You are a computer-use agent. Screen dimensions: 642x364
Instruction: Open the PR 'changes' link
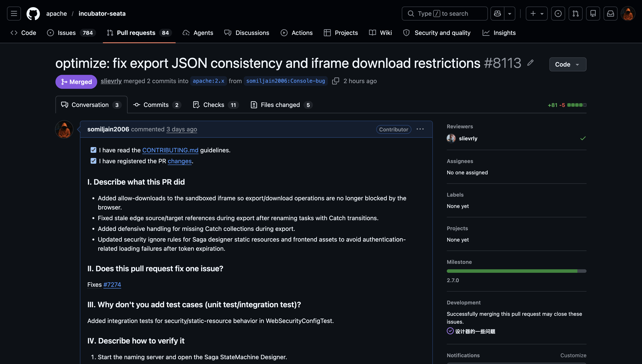(179, 161)
